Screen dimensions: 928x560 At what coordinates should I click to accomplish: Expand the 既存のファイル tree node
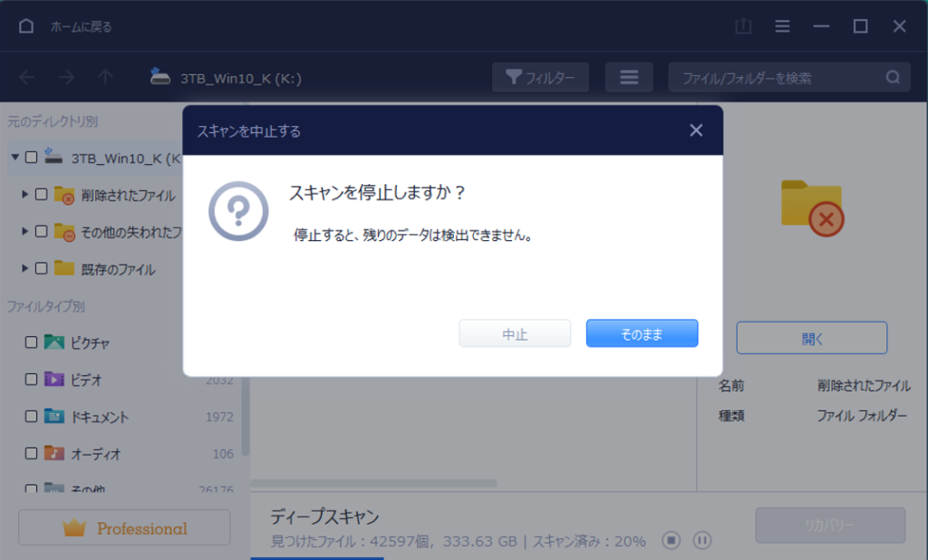pyautogui.click(x=24, y=269)
